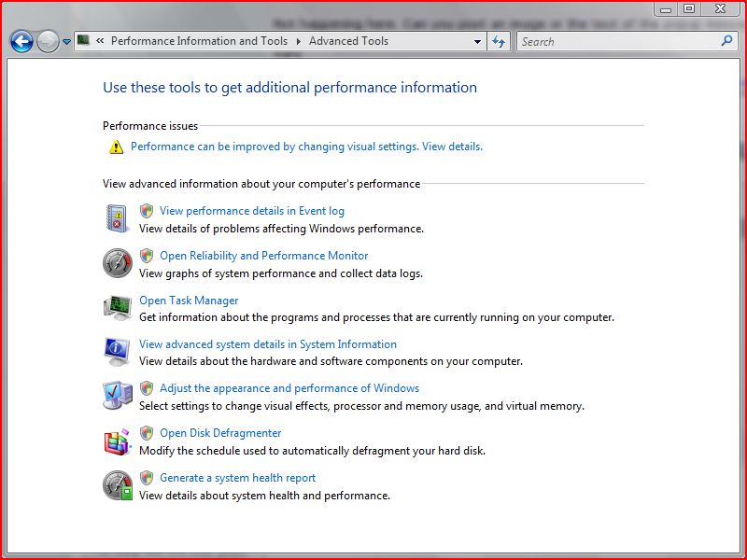Click text 'View details about the hardware and software components'
The width and height of the screenshot is (747, 560).
tap(331, 361)
